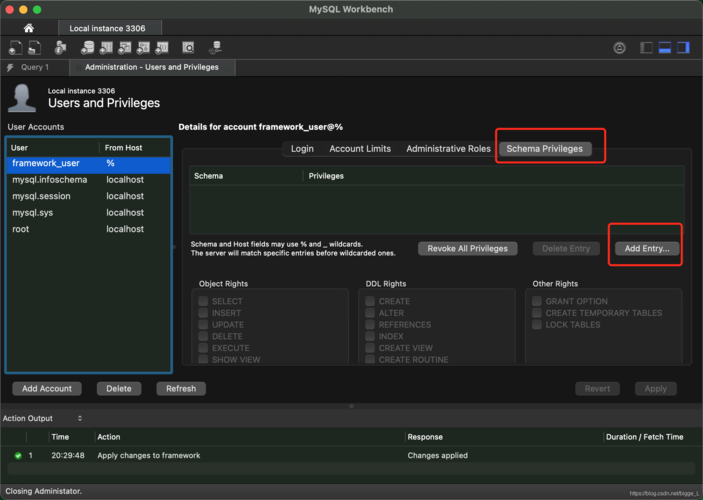703x500 pixels.
Task: Click the green success status icon
Action: [x=18, y=456]
